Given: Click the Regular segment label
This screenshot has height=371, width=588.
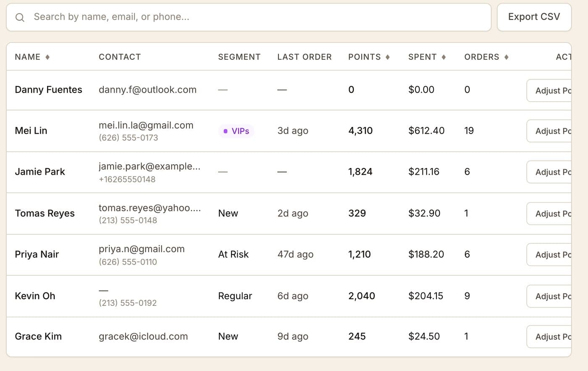Looking at the screenshot, I should [x=235, y=296].
